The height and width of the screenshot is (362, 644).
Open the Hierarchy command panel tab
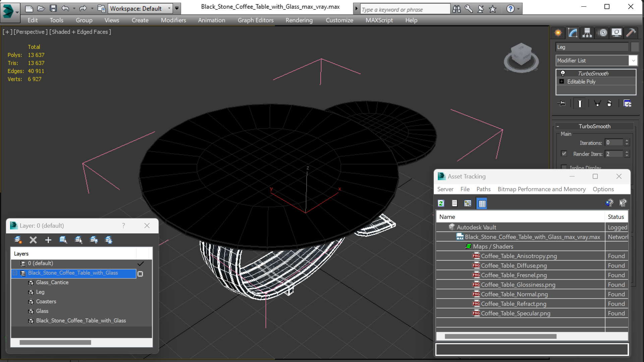[587, 32]
